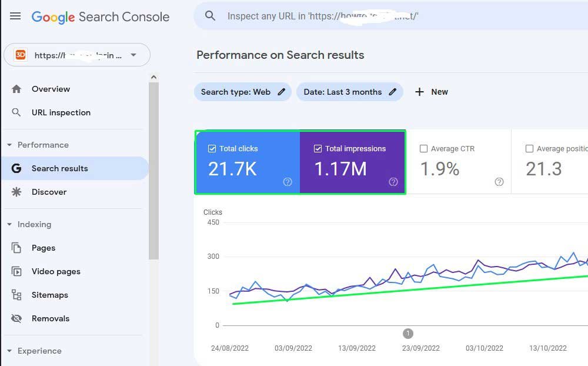Select the Average position 21.3 card
The width and height of the screenshot is (588, 366).
[550, 162]
